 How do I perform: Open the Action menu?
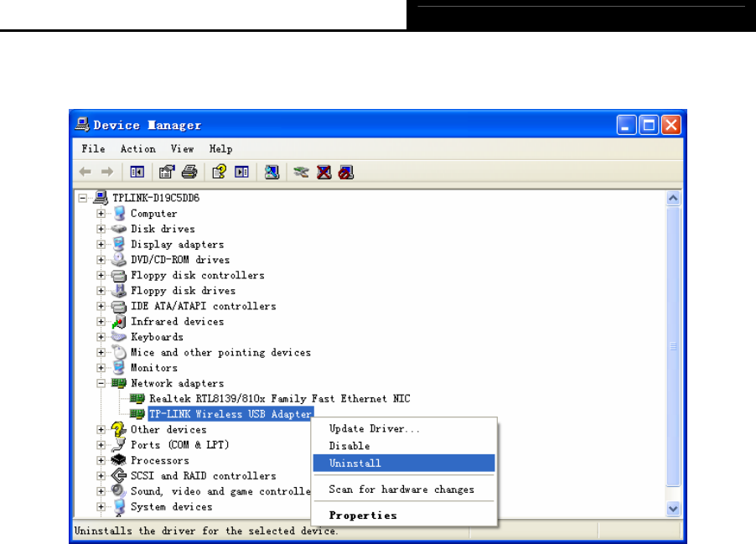click(x=138, y=148)
